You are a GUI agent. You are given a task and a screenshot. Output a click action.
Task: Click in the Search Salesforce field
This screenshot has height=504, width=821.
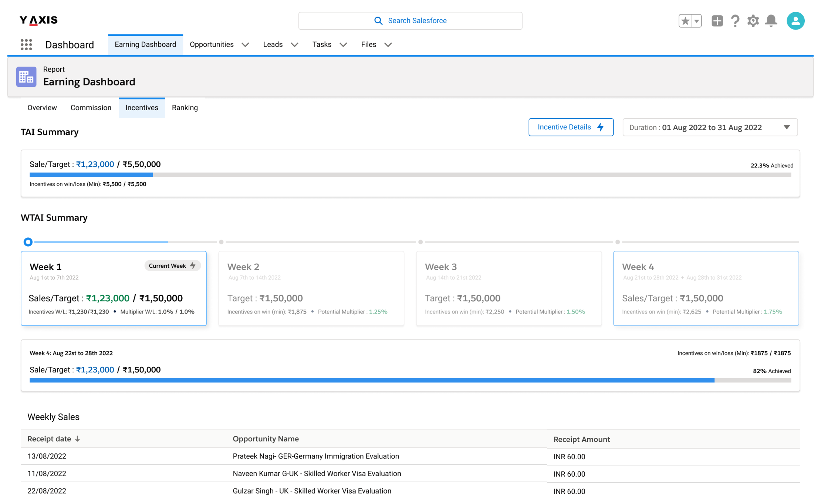(410, 21)
